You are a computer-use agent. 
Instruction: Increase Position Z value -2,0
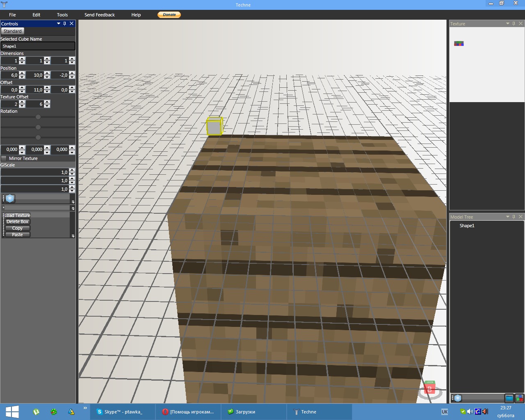(x=72, y=73)
